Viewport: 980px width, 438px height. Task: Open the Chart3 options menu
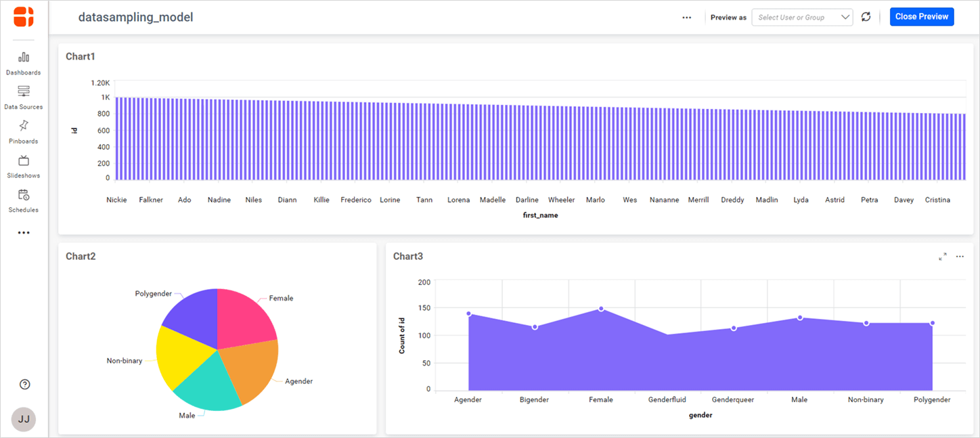click(960, 257)
